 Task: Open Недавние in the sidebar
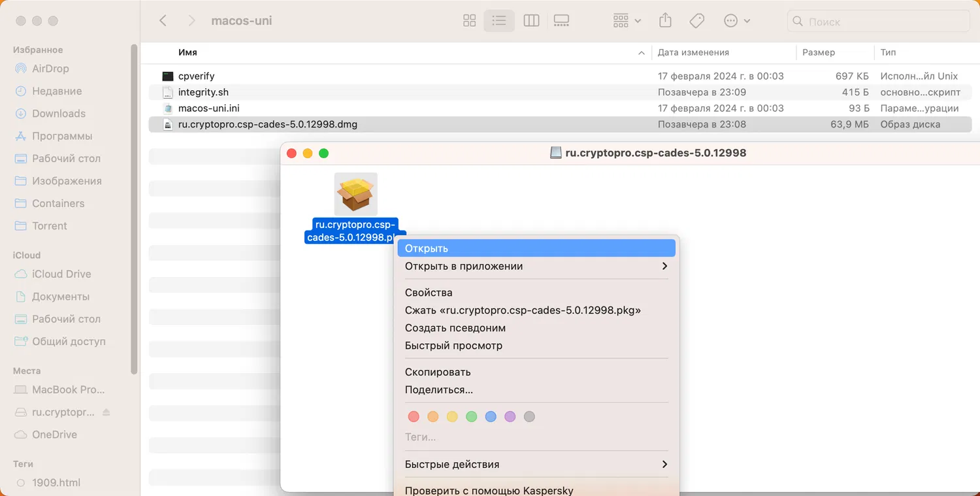click(x=57, y=91)
